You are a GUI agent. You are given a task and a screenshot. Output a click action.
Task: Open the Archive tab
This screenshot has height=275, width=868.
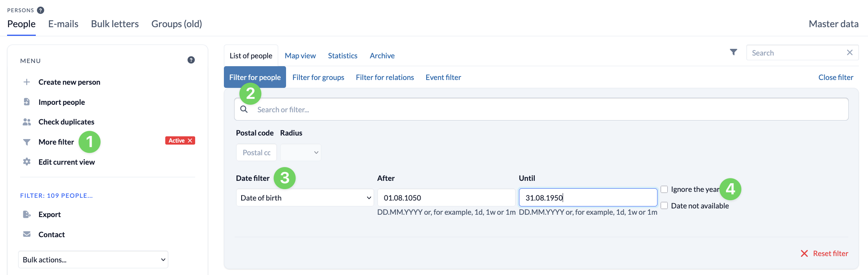(x=382, y=56)
